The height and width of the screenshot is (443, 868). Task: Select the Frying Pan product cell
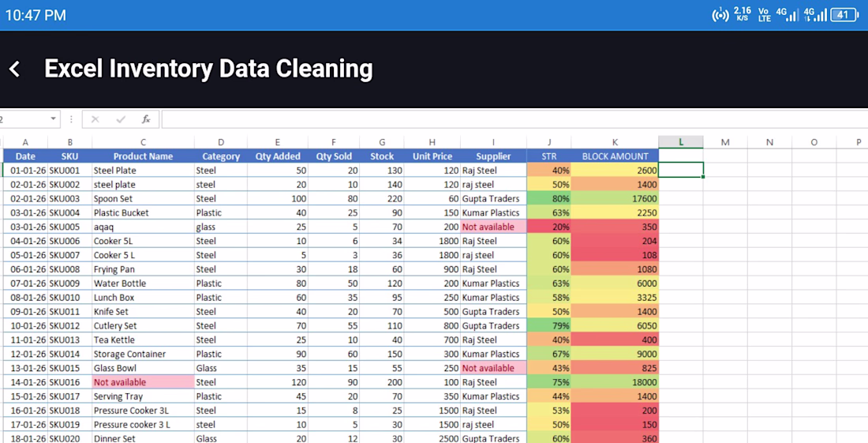coord(144,269)
